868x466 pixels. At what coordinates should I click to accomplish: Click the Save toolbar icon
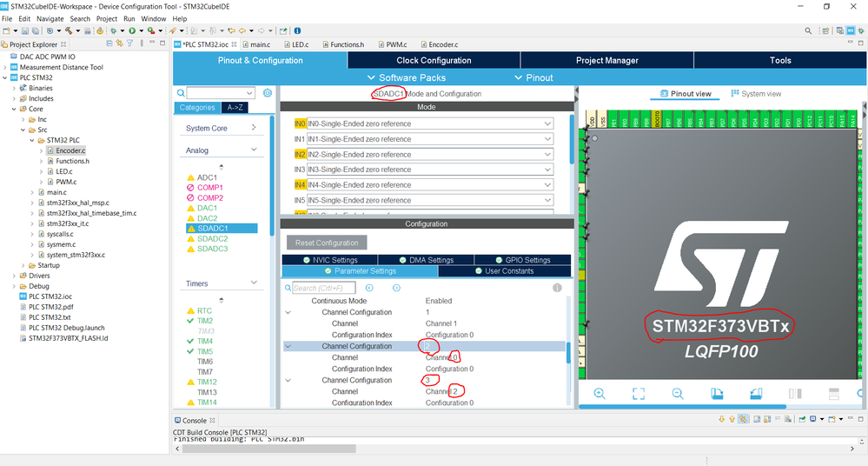[x=25, y=31]
